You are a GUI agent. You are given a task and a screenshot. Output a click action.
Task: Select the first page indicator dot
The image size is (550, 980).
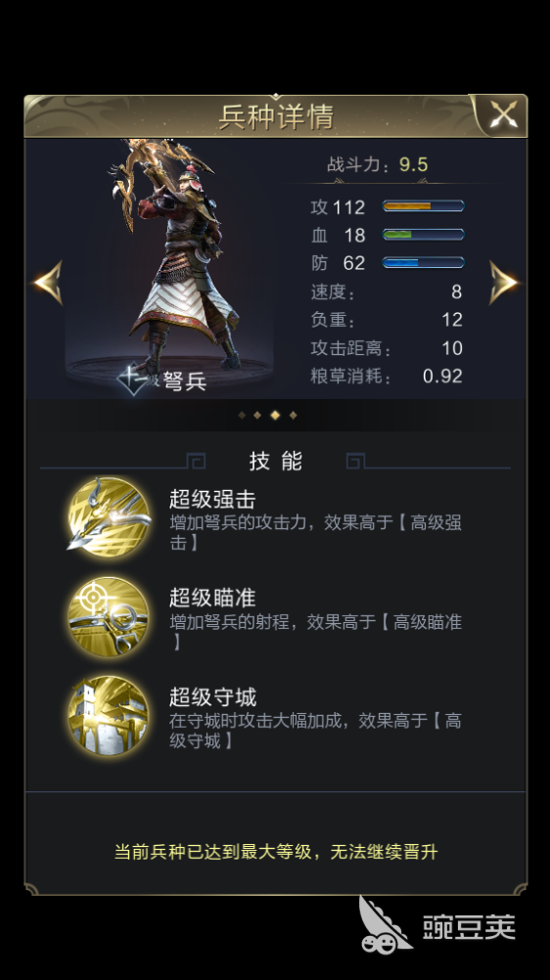[x=242, y=415]
